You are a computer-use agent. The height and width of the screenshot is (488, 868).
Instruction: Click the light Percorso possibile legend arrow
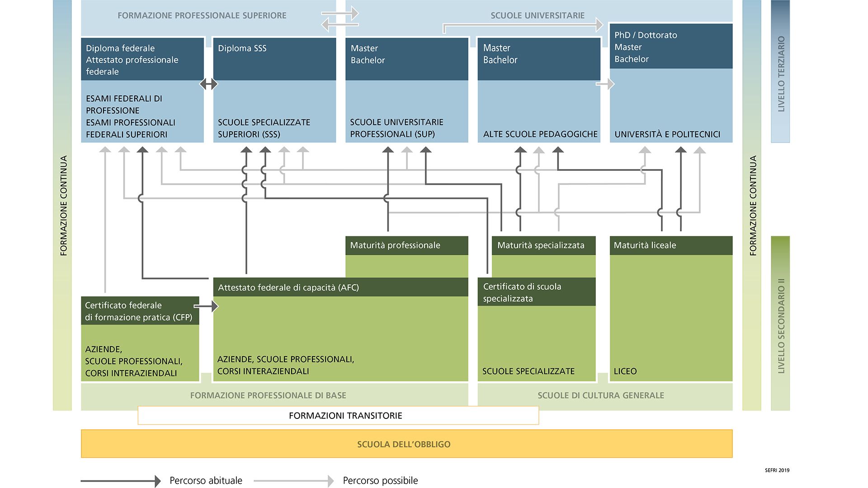pos(294,481)
